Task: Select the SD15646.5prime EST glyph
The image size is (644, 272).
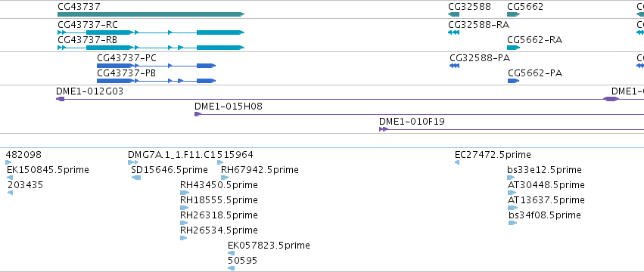Action: [136, 178]
